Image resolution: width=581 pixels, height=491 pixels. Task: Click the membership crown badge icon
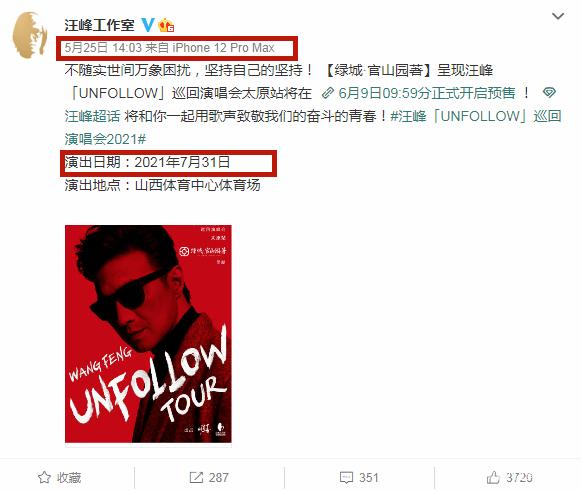166,26
